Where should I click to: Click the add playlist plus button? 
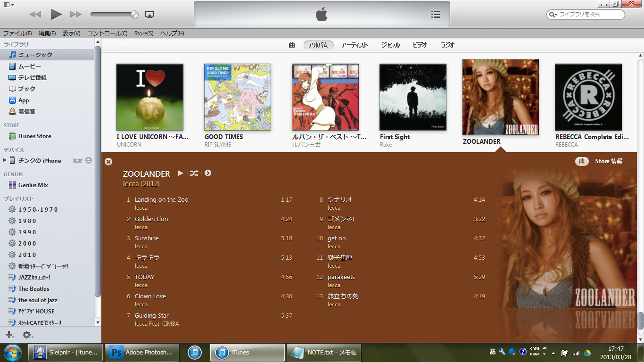9,335
